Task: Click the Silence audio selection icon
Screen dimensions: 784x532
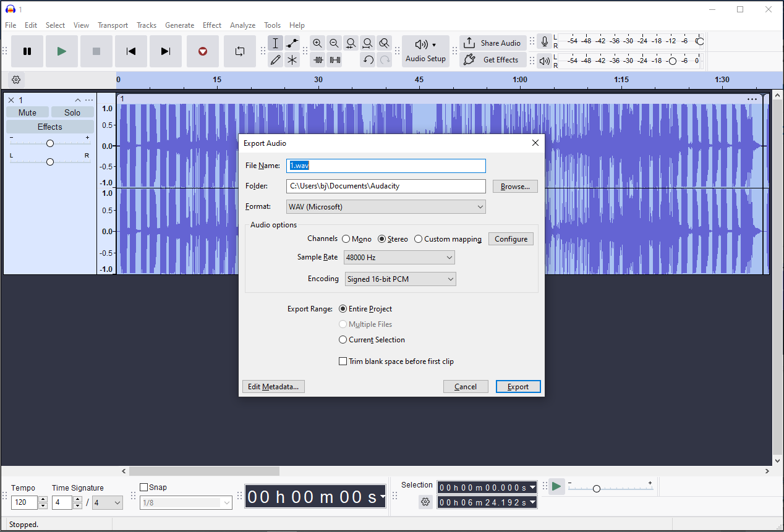Action: coord(334,60)
